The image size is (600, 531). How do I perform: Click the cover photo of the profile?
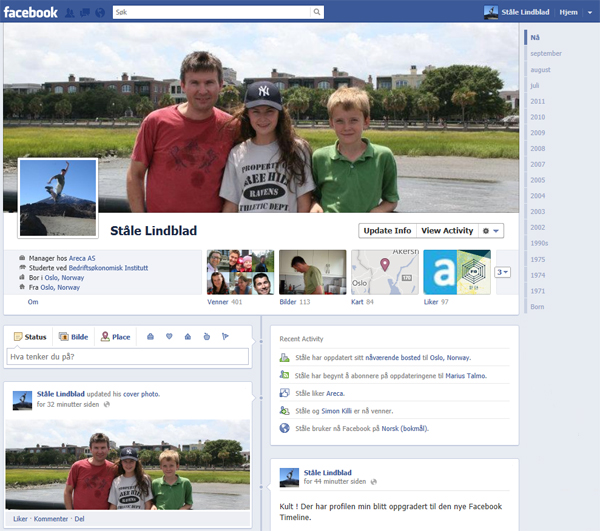click(261, 118)
